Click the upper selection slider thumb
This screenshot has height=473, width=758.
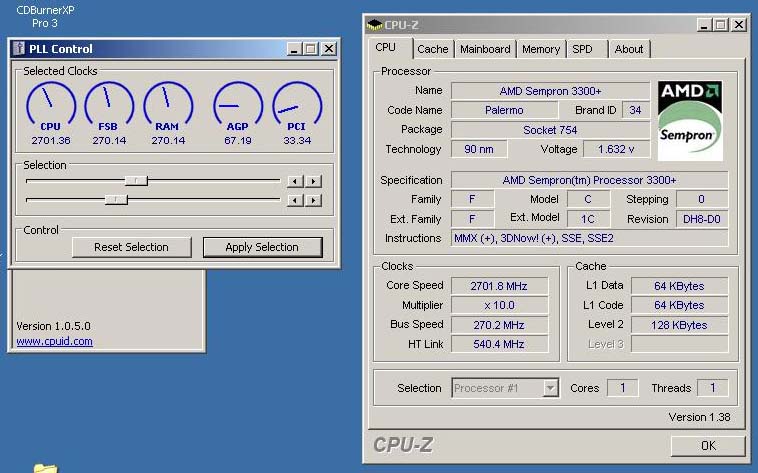136,181
